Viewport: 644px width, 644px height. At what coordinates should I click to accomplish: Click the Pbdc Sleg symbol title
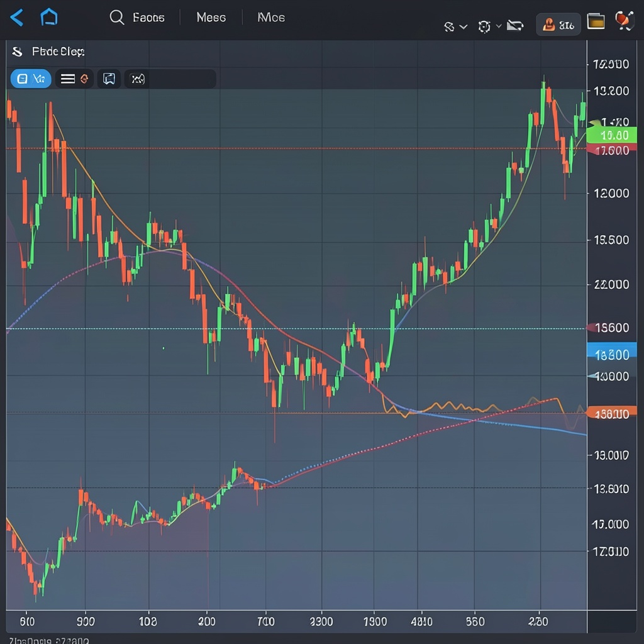58,52
